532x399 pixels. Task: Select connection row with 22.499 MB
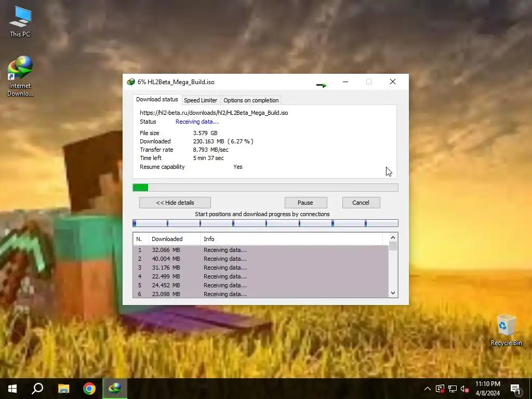click(261, 276)
